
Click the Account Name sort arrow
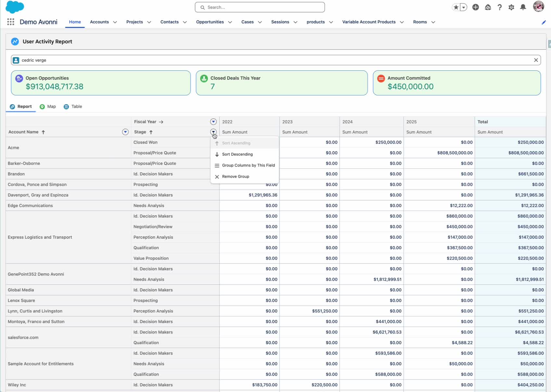[x=43, y=132]
